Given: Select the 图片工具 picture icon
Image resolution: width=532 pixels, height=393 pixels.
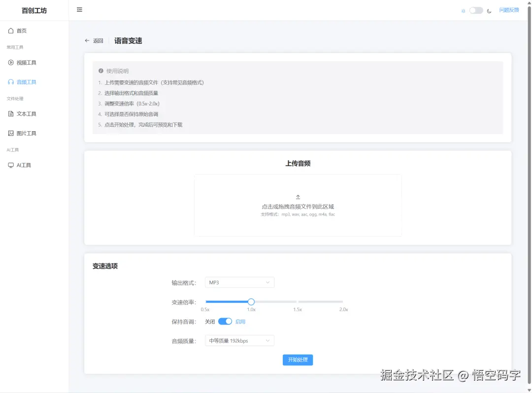Looking at the screenshot, I should [x=11, y=133].
